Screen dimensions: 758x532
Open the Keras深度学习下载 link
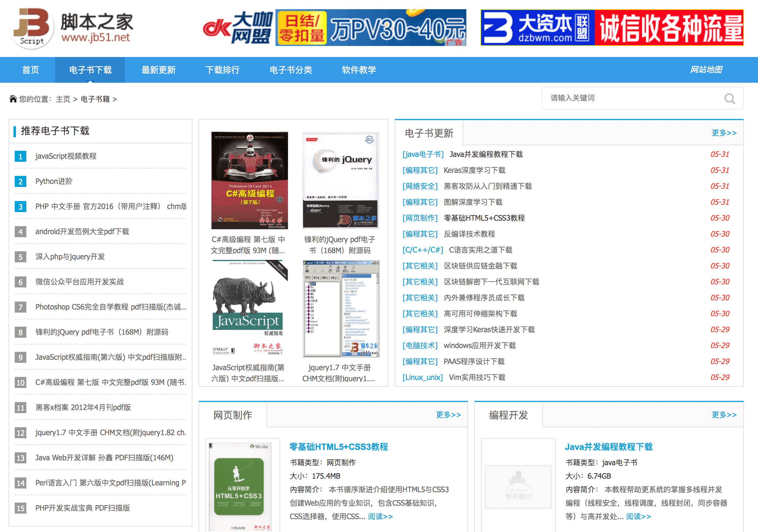click(x=474, y=170)
